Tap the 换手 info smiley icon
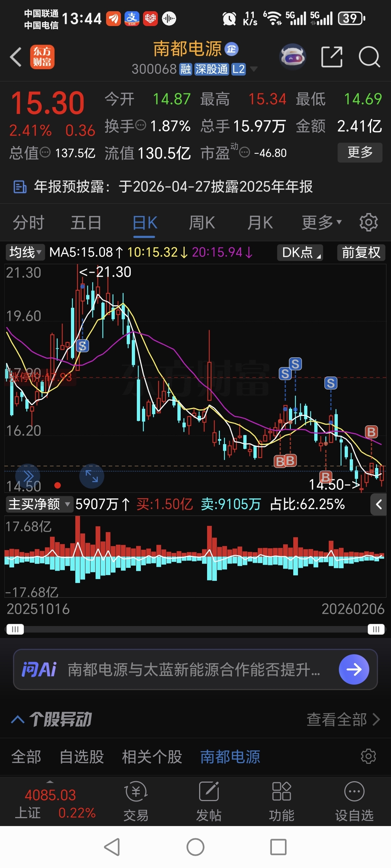The image size is (391, 868). [x=140, y=125]
